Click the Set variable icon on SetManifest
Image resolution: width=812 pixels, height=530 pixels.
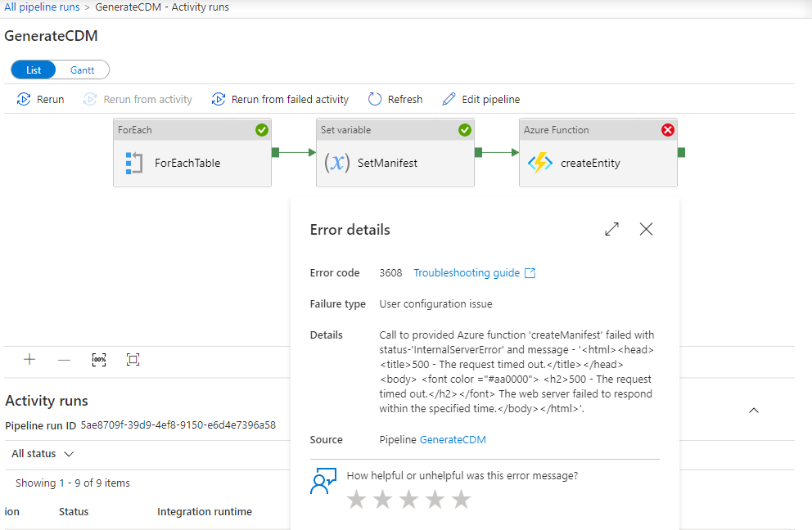[337, 162]
